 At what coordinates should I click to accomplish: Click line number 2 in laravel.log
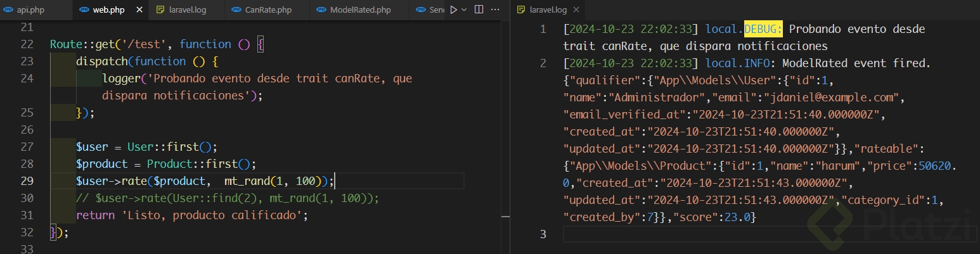(x=543, y=63)
